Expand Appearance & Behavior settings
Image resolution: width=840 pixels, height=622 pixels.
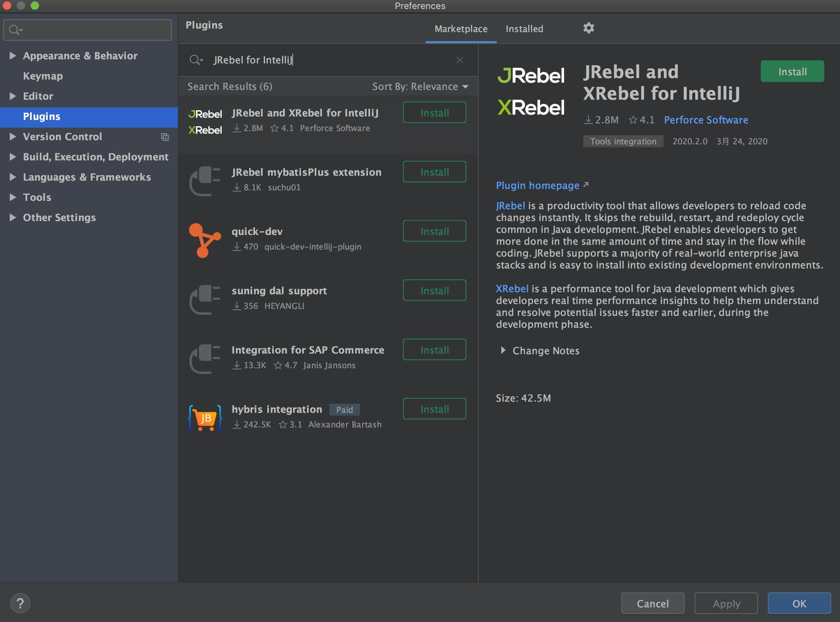pos(13,56)
